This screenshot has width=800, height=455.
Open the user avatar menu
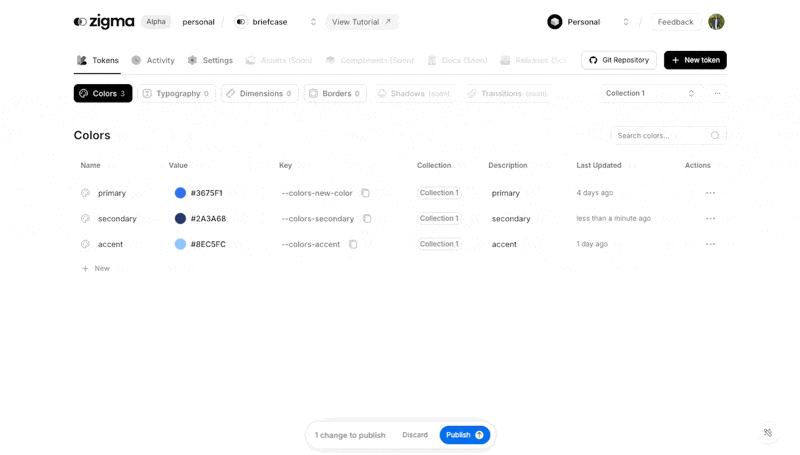coord(716,22)
